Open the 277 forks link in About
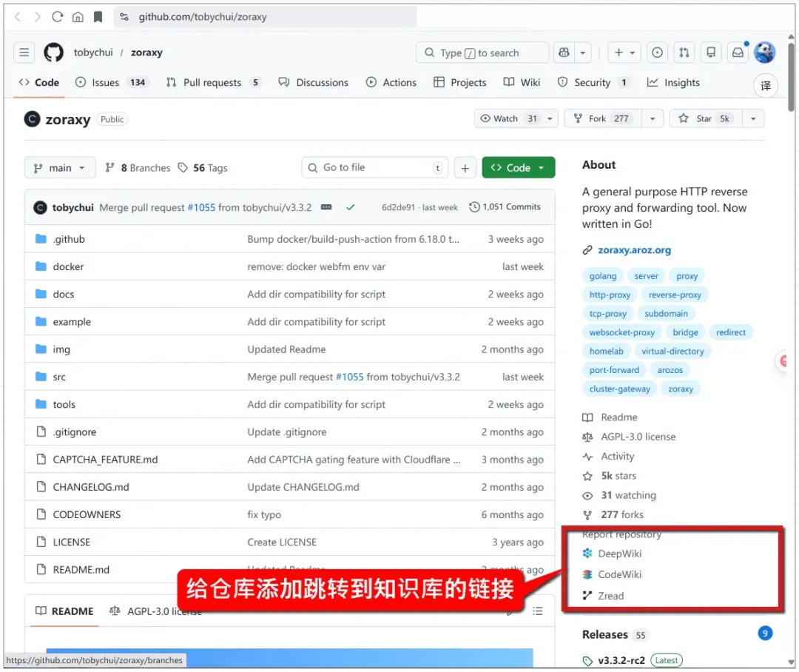This screenshot has height=672, width=799. (621, 514)
